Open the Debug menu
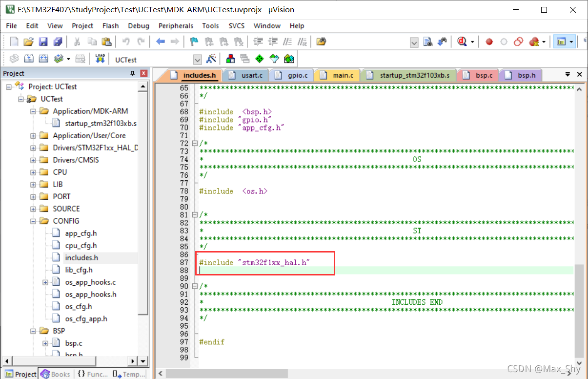 pos(139,26)
